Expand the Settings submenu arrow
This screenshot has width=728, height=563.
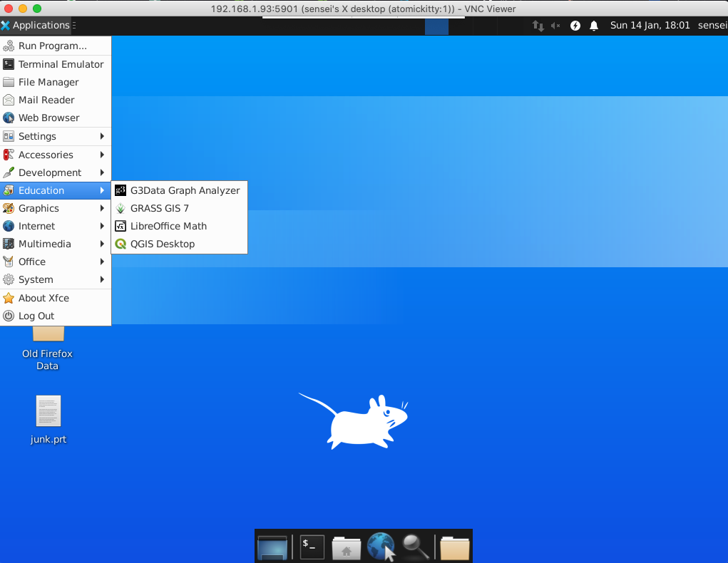point(102,136)
